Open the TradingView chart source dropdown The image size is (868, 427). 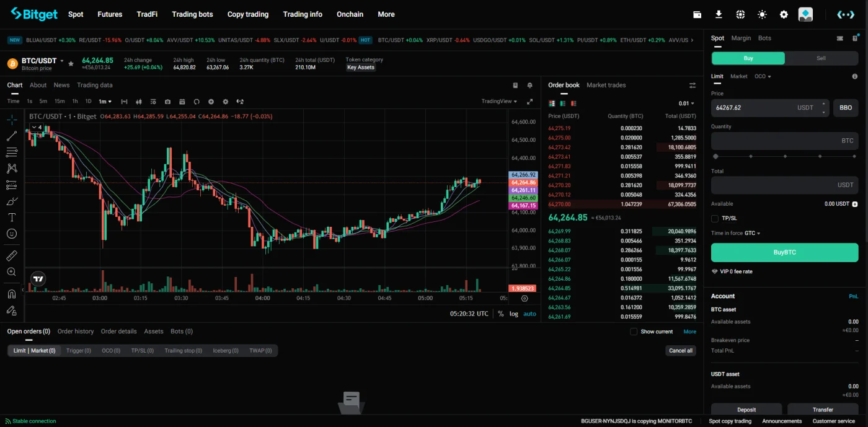[x=499, y=102]
